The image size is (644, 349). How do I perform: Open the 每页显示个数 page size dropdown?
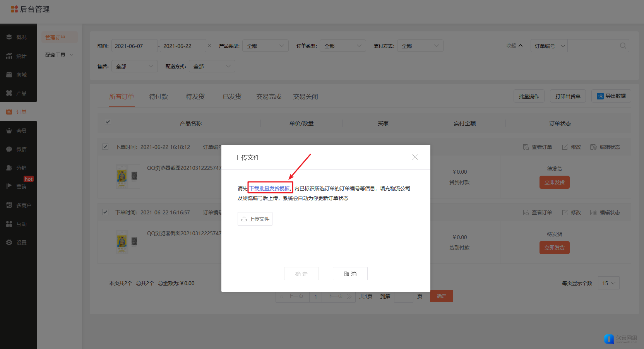point(608,283)
